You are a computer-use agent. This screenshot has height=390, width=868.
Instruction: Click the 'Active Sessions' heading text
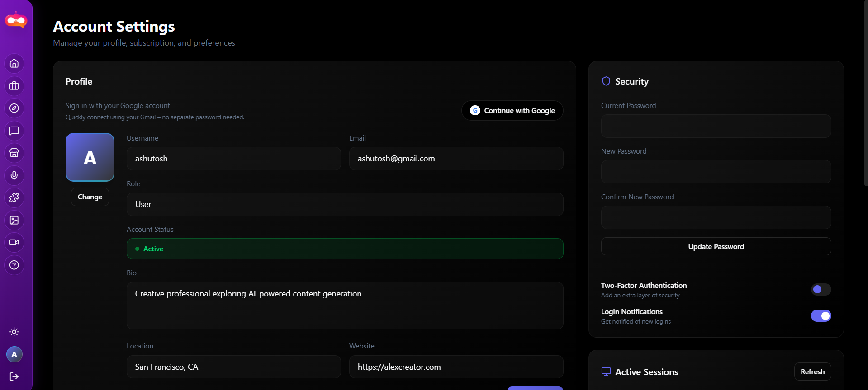(x=647, y=372)
